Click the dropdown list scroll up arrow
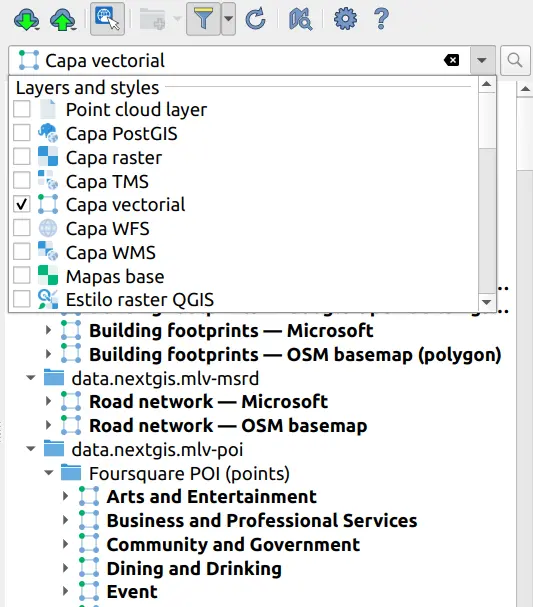The height and width of the screenshot is (607, 533). [x=487, y=84]
